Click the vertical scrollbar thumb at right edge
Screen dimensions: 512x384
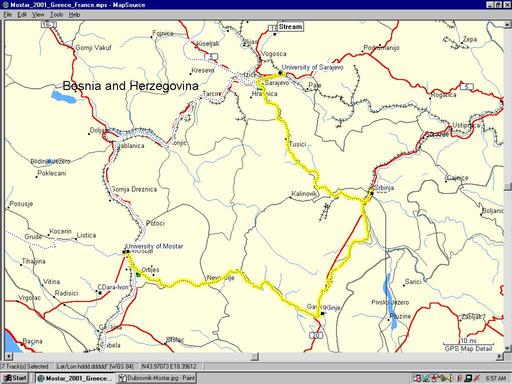[508, 186]
